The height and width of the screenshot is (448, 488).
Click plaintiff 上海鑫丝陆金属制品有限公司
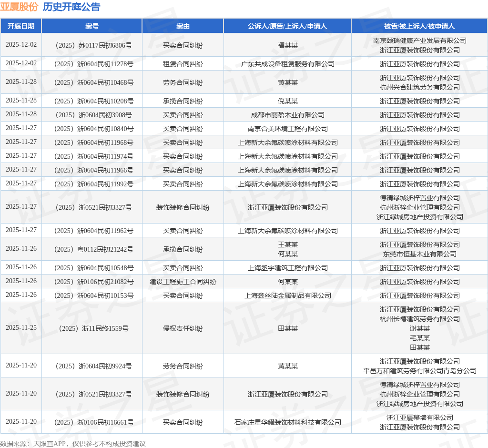tap(287, 296)
